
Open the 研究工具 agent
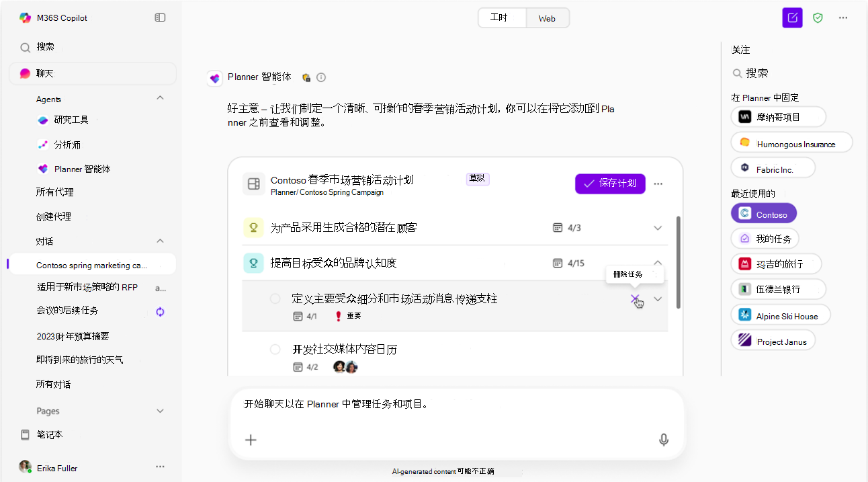(71, 120)
